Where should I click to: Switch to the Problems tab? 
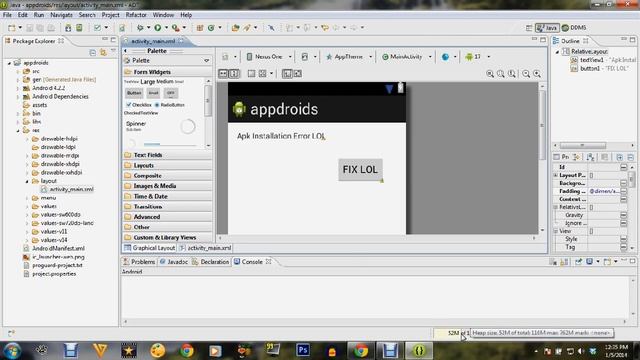139,262
